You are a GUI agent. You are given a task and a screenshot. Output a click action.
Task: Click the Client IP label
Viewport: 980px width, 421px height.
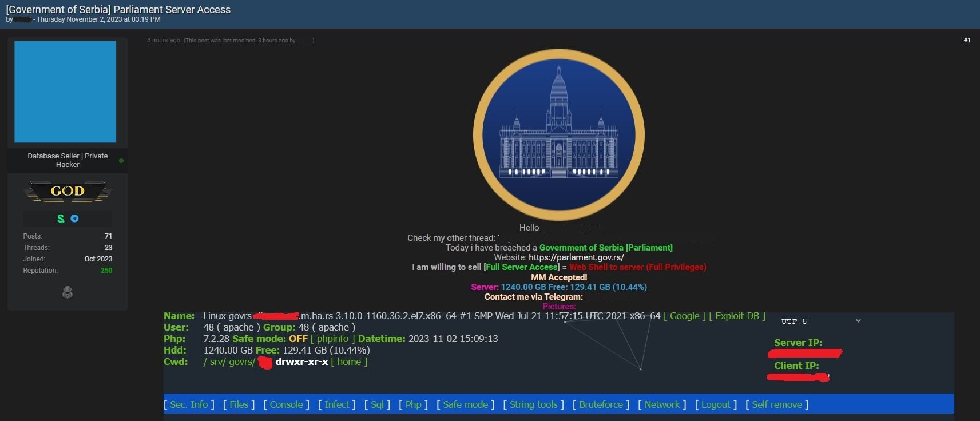point(796,366)
